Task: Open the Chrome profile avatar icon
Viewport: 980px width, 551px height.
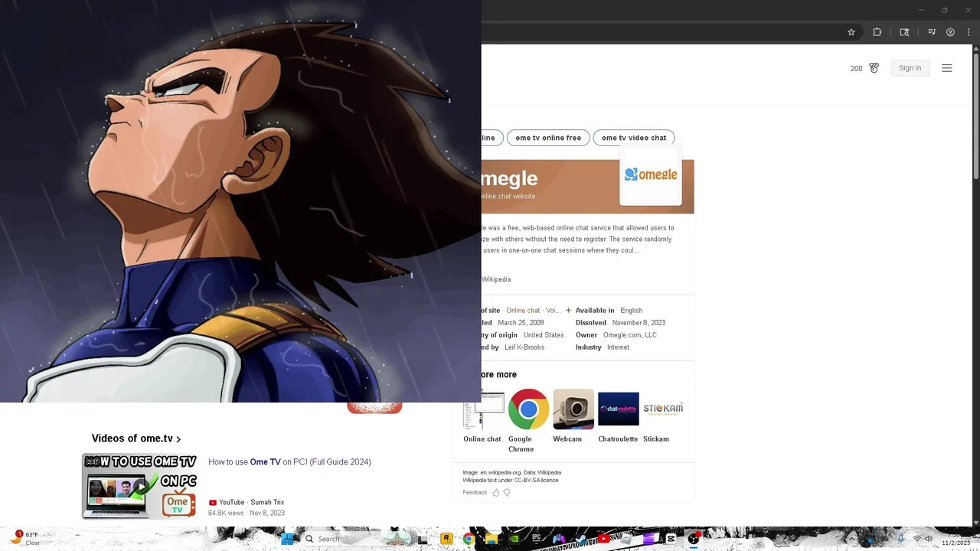Action: click(950, 32)
